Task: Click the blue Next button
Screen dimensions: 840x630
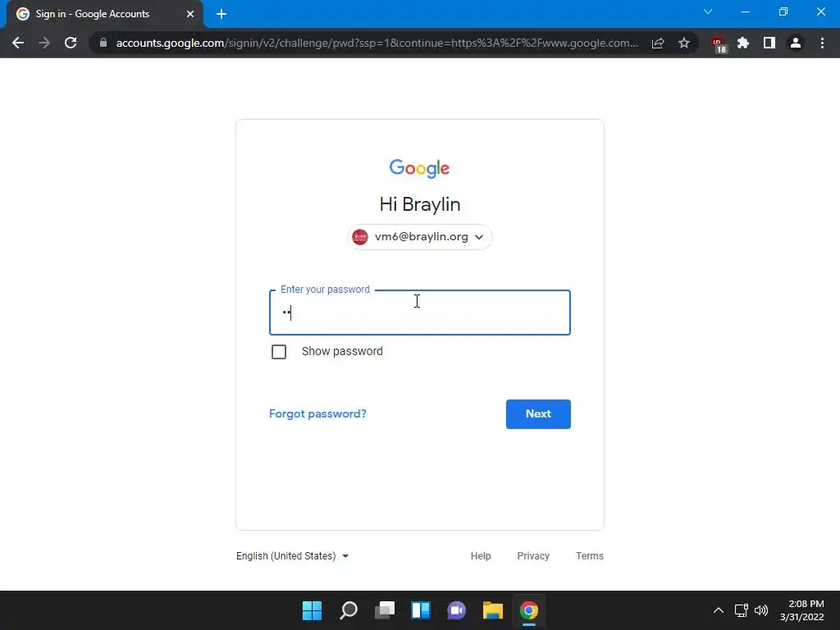Action: click(x=538, y=413)
